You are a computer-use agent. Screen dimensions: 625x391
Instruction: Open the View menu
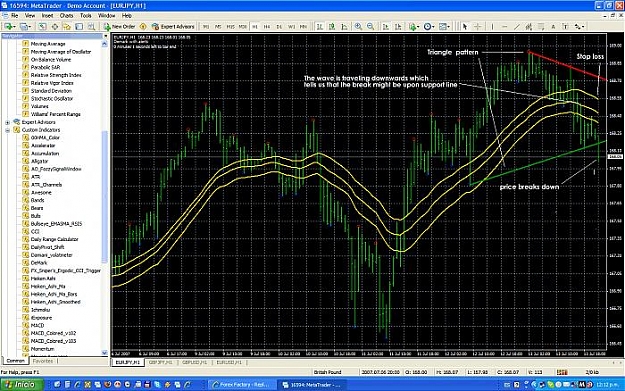(30, 16)
